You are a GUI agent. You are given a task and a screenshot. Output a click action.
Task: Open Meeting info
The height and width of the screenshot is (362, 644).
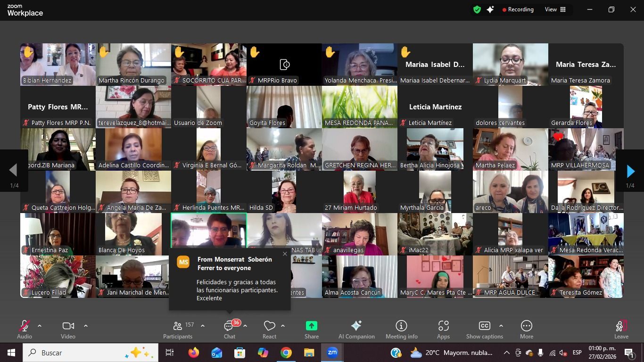pyautogui.click(x=402, y=329)
